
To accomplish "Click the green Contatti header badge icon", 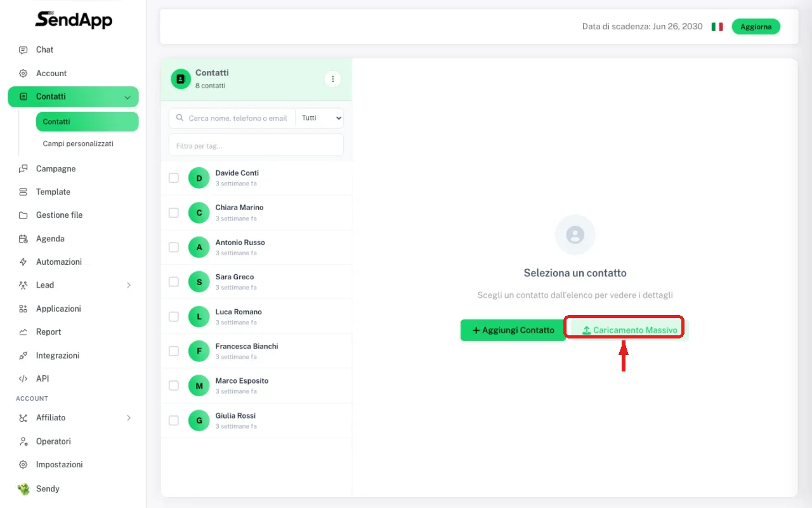I will (181, 79).
